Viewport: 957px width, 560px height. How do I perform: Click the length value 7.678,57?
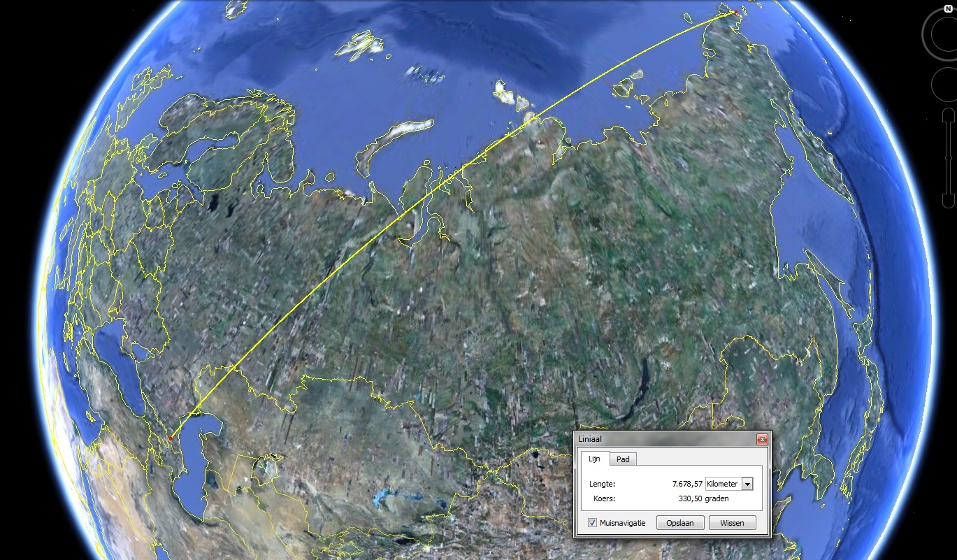click(x=687, y=484)
